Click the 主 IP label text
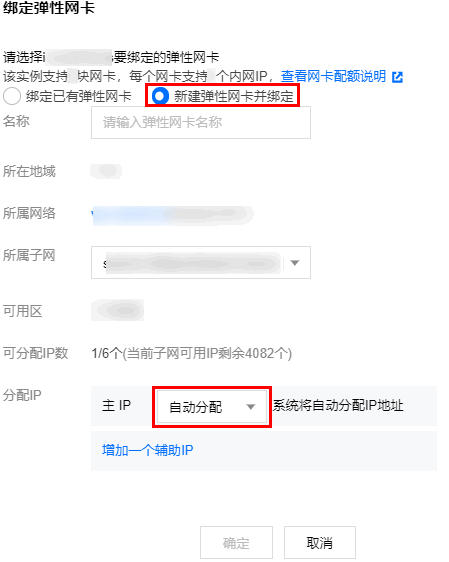Image resolution: width=449 pixels, height=562 pixels. (x=116, y=406)
